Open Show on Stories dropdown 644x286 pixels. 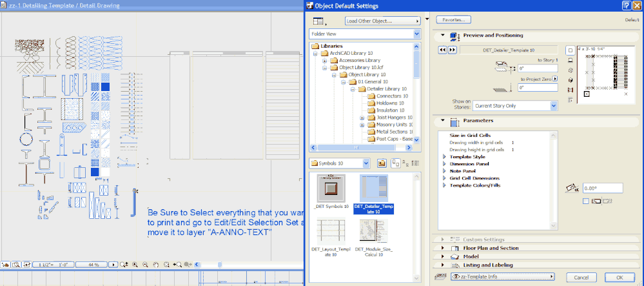[x=554, y=106]
